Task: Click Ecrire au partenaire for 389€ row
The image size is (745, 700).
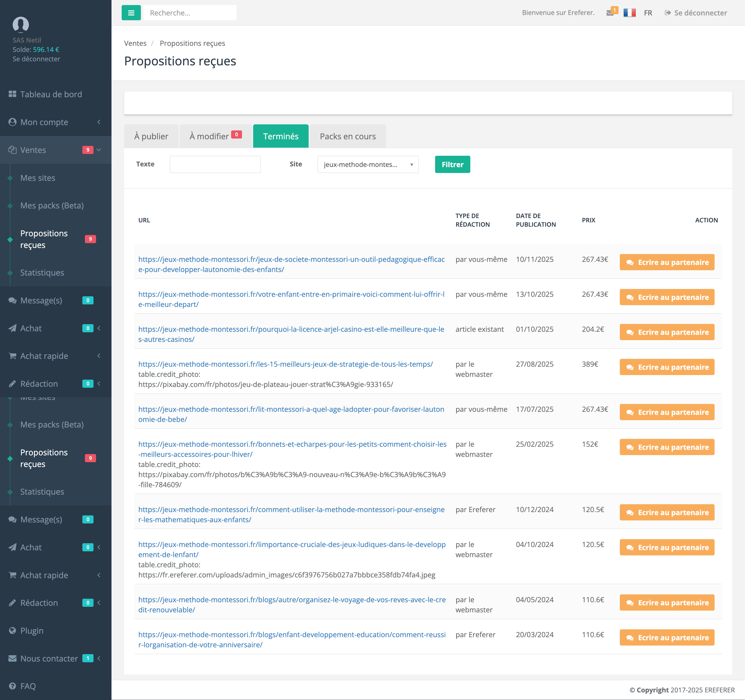Action: pos(667,367)
